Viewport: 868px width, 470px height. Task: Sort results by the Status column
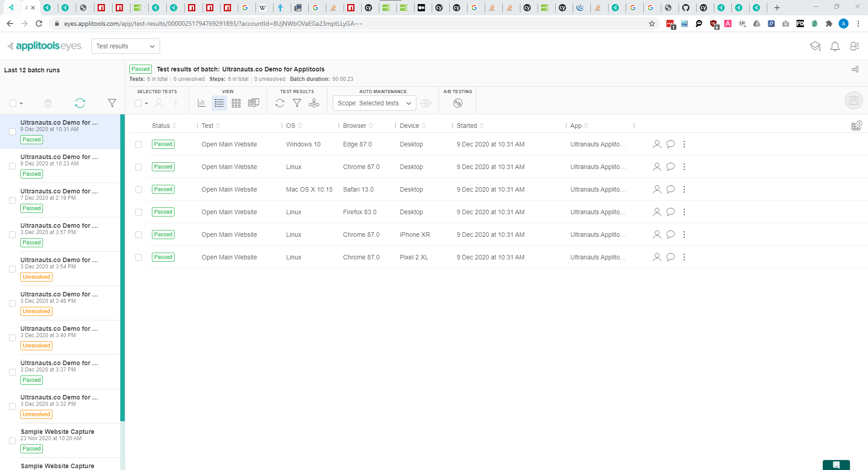pos(164,126)
